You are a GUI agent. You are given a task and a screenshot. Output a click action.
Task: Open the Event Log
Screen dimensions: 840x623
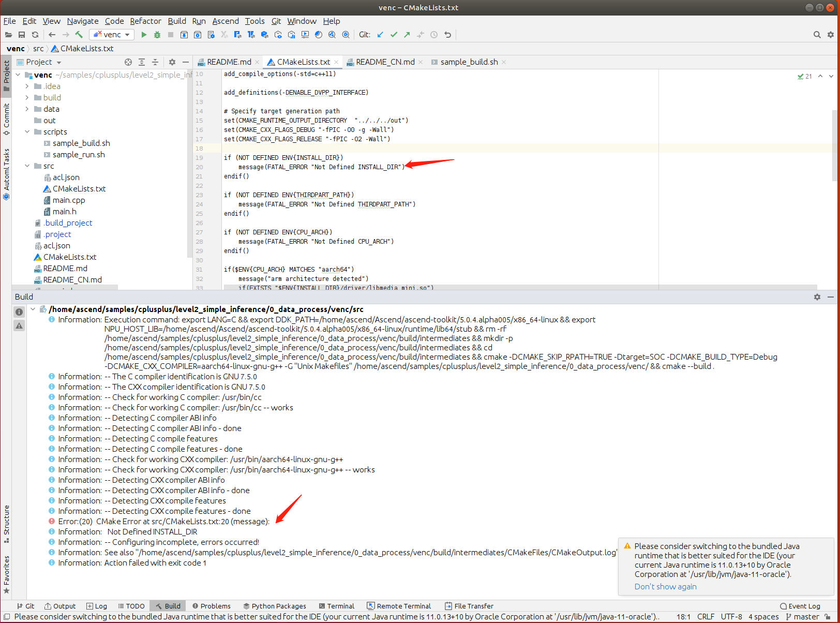(800, 606)
